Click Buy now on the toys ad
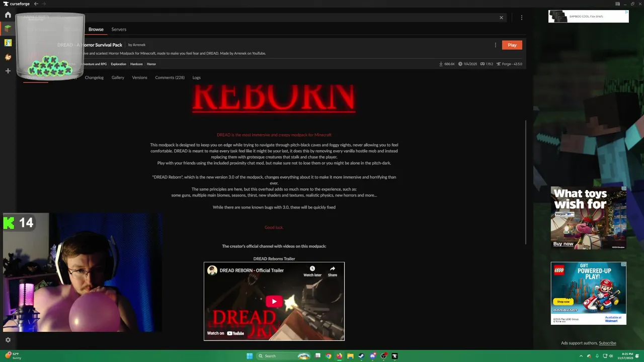644x362 pixels. pos(563,244)
